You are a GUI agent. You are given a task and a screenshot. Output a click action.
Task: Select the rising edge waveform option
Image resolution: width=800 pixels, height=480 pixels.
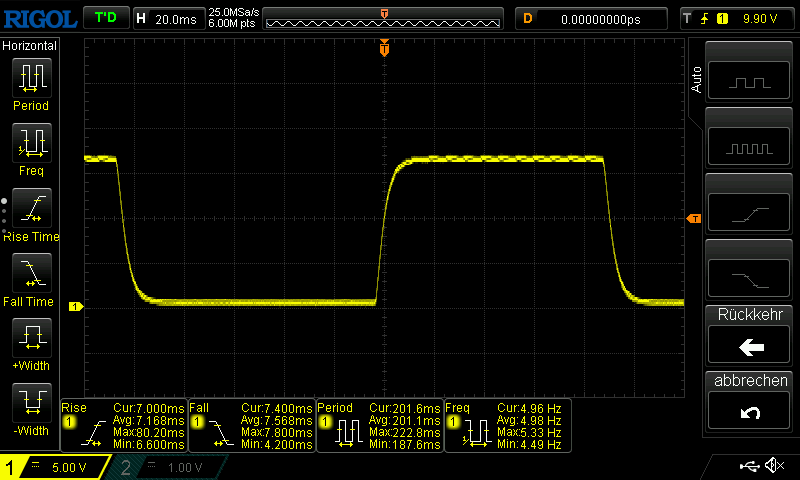tap(751, 213)
